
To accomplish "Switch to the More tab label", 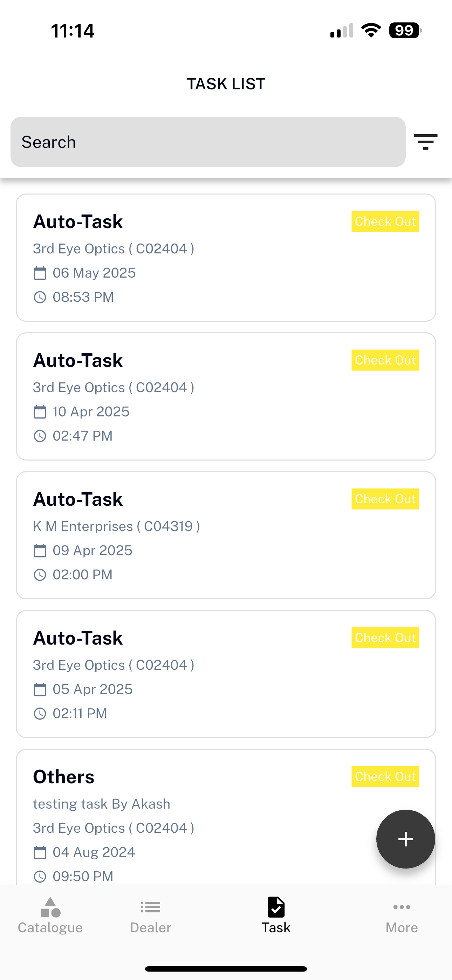I will (x=402, y=927).
